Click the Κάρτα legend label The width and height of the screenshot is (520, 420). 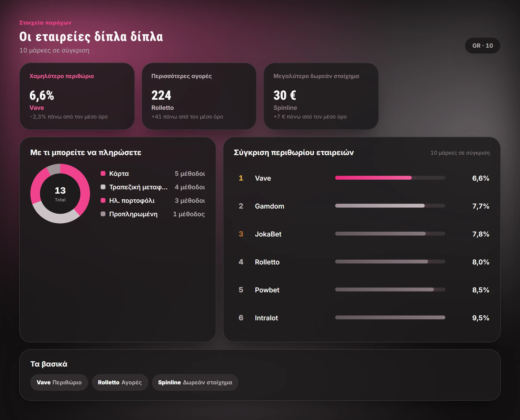pyautogui.click(x=119, y=173)
